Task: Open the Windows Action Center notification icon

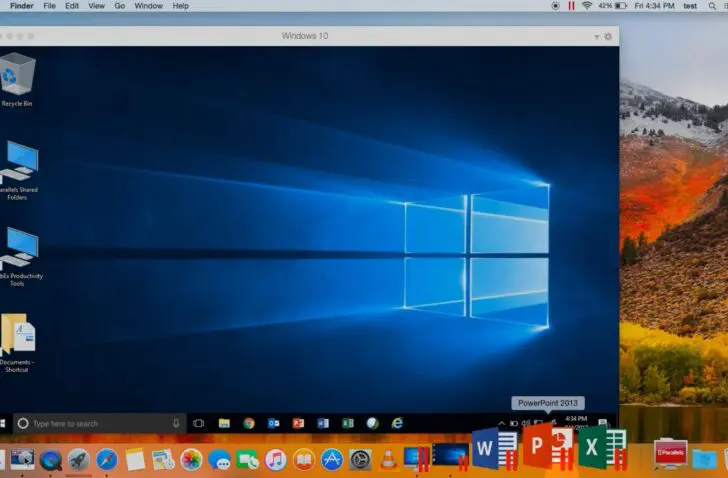Action: [x=603, y=423]
